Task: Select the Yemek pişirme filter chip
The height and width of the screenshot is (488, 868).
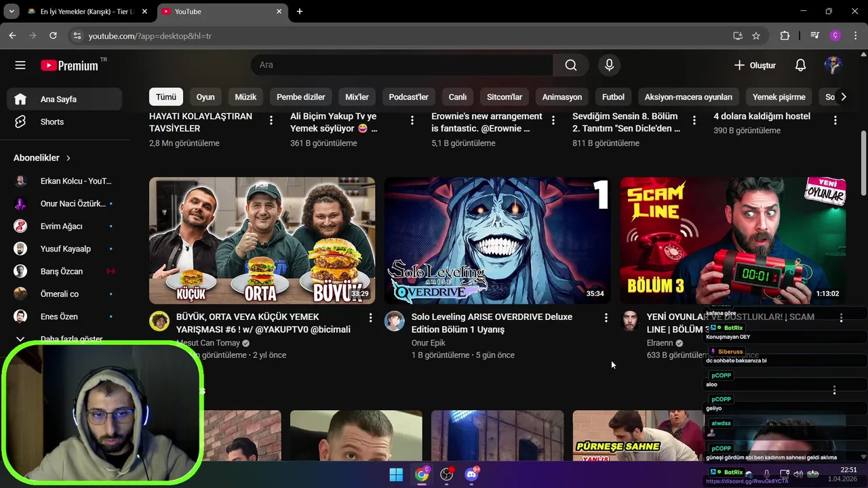Action: coord(779,97)
